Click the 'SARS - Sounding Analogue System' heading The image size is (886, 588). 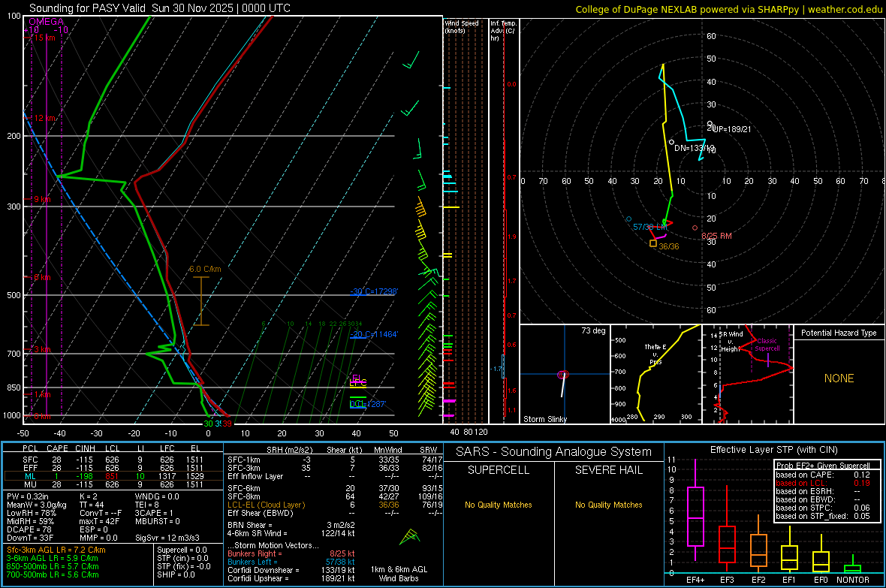(553, 452)
